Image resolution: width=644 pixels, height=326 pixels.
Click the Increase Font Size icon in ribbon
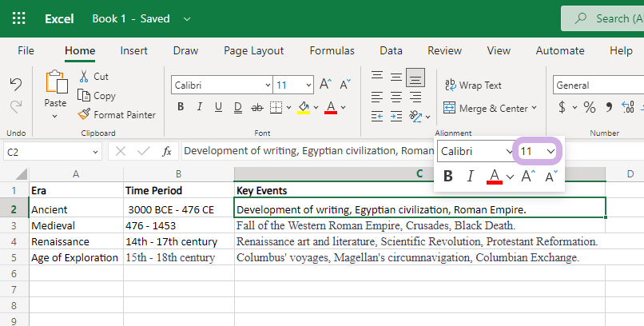pyautogui.click(x=325, y=85)
